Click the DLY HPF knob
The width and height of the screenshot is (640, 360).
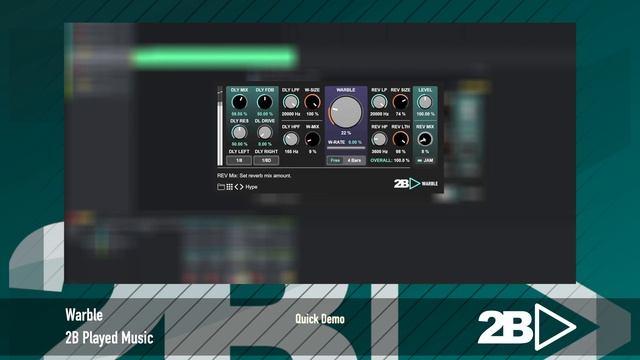291,139
